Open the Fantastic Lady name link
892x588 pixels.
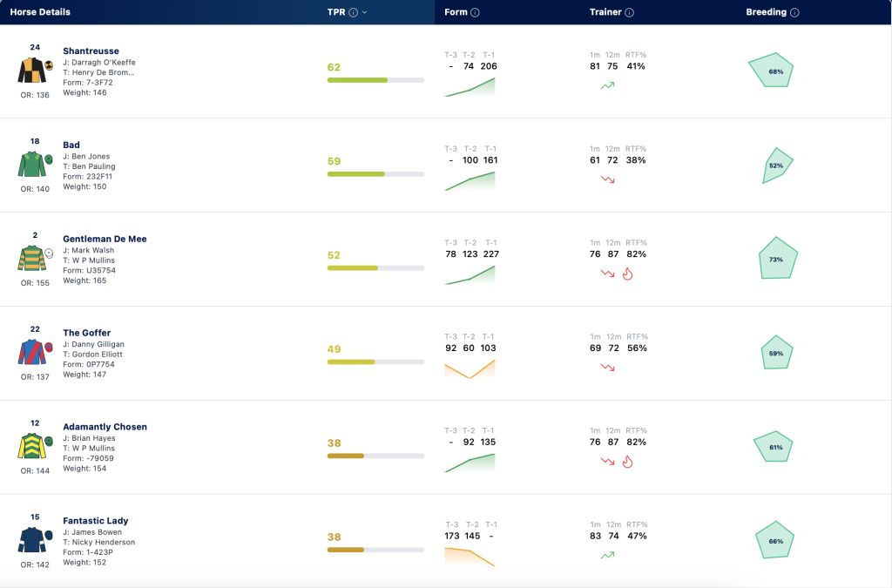point(96,520)
